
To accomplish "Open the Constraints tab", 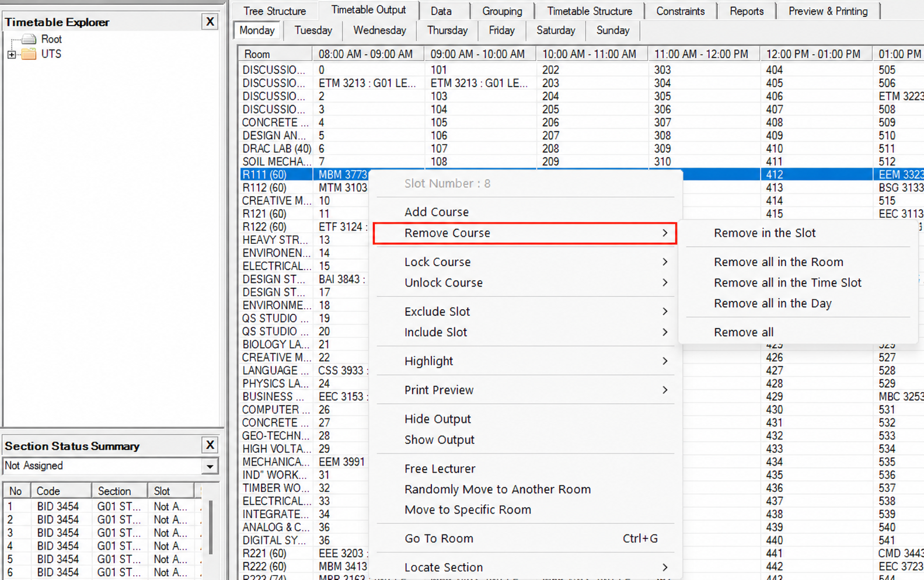I will (681, 11).
